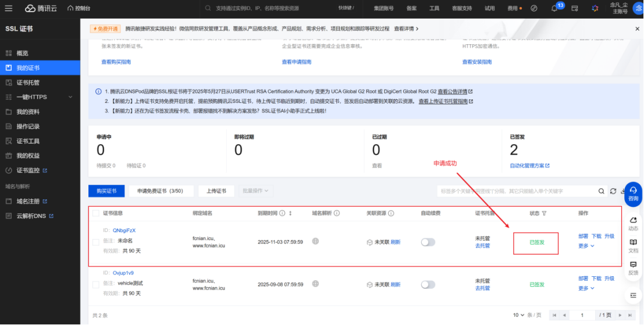The width and height of the screenshot is (644, 325).
Task: Open the notification bell with badge 13
Action: pos(554,8)
